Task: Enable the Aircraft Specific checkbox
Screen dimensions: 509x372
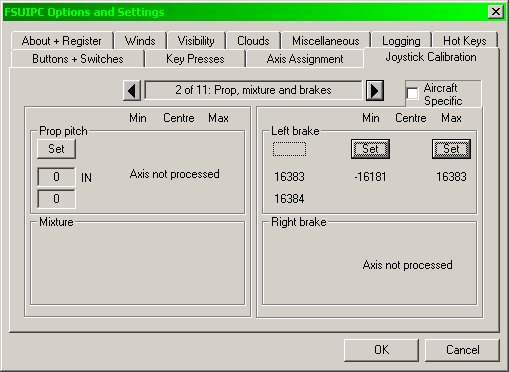Action: pyautogui.click(x=412, y=93)
